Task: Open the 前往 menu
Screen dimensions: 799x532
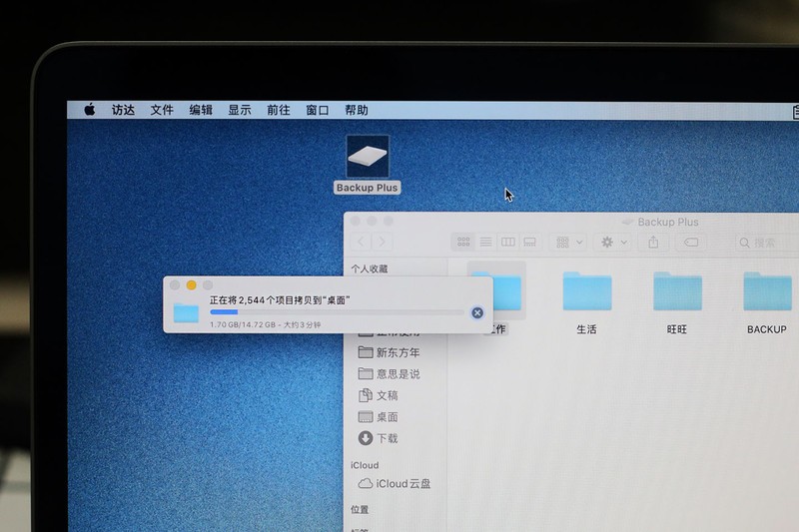Action: pyautogui.click(x=279, y=110)
